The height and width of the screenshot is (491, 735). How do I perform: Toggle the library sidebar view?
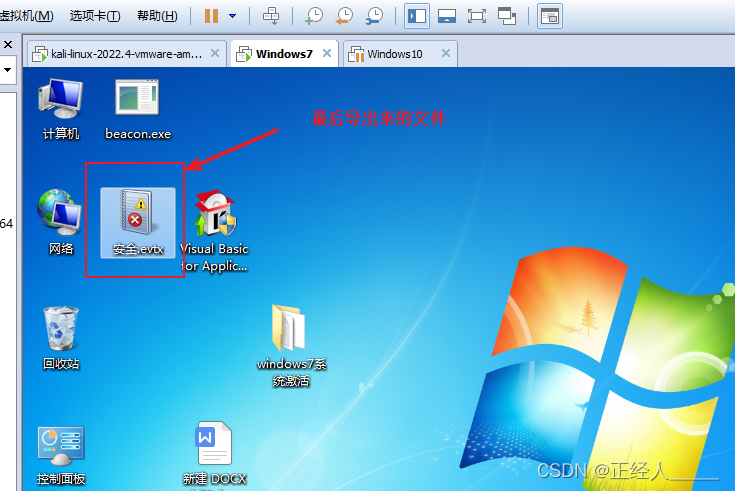point(417,16)
